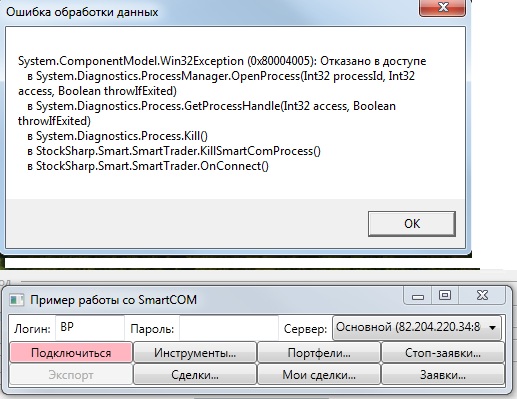
Task: Open the Заявки window
Action: pyautogui.click(x=443, y=375)
